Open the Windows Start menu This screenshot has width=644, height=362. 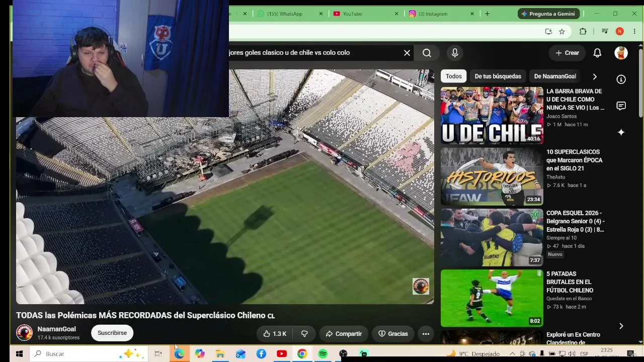(x=19, y=354)
